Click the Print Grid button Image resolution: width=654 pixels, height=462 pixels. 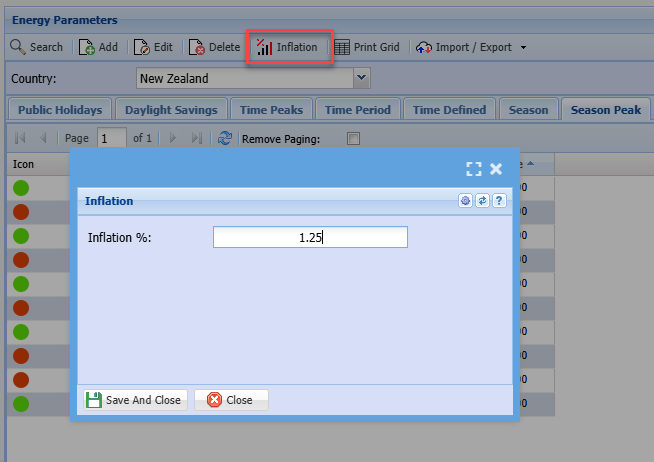coord(367,47)
